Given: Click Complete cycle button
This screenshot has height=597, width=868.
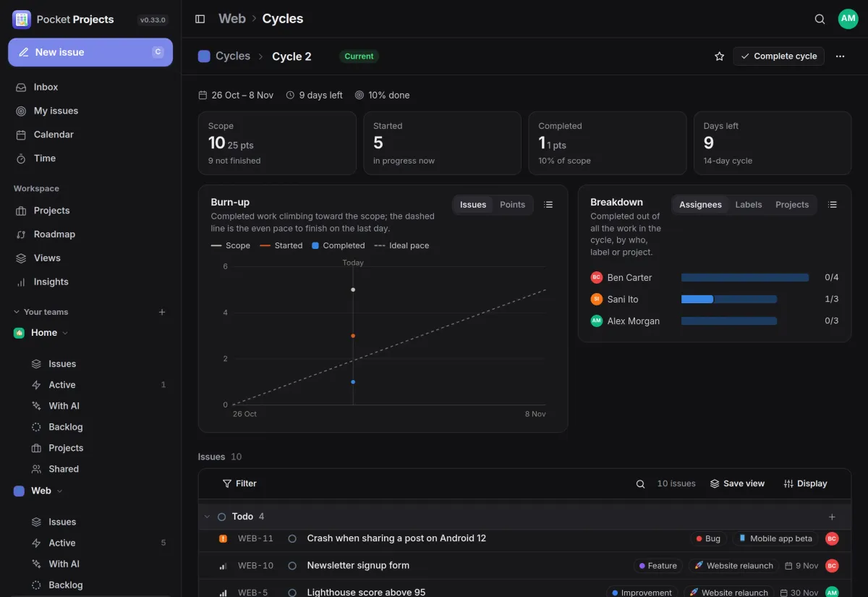Looking at the screenshot, I should [x=778, y=56].
